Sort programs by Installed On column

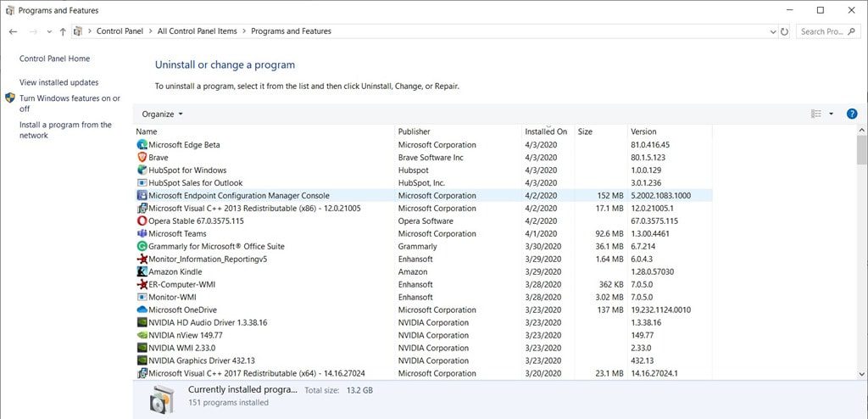click(546, 131)
